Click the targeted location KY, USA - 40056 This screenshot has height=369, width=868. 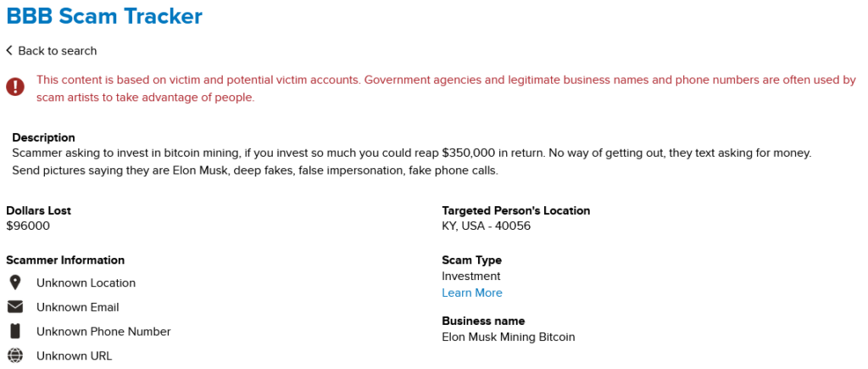(x=486, y=226)
